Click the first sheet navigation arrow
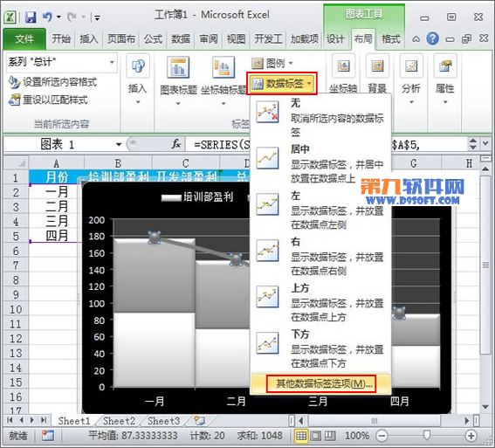Screen dimensions: 495x448 click(10, 420)
